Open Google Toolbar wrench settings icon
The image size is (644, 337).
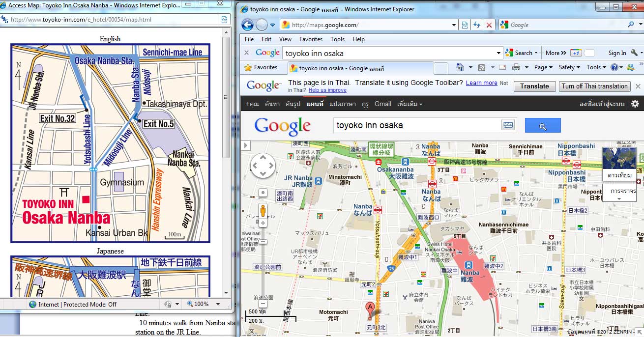(x=634, y=53)
